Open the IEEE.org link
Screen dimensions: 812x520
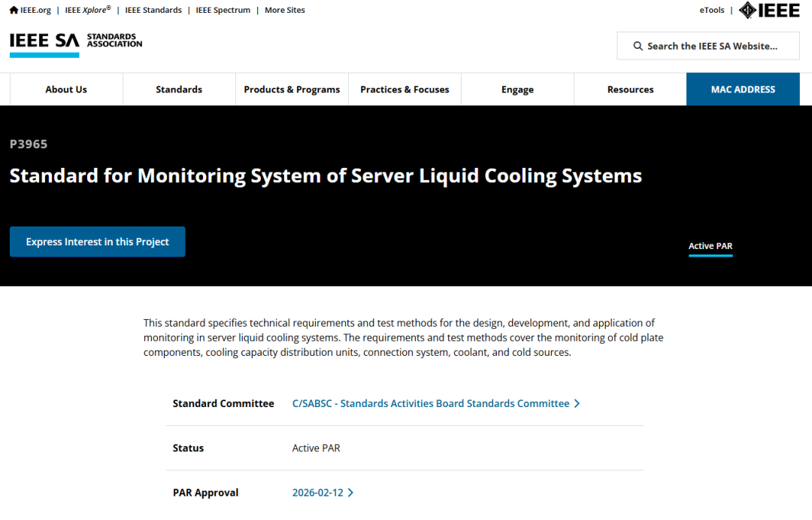coord(36,10)
